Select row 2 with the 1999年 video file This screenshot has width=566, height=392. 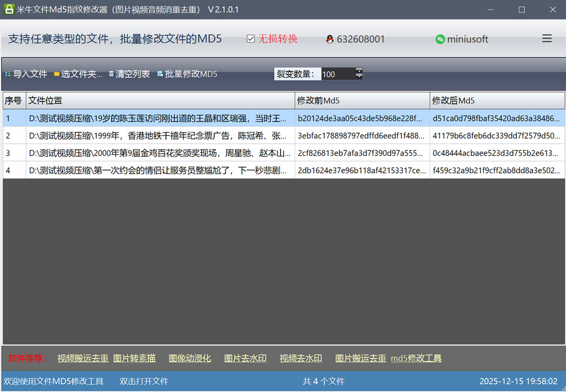pyautogui.click(x=160, y=136)
